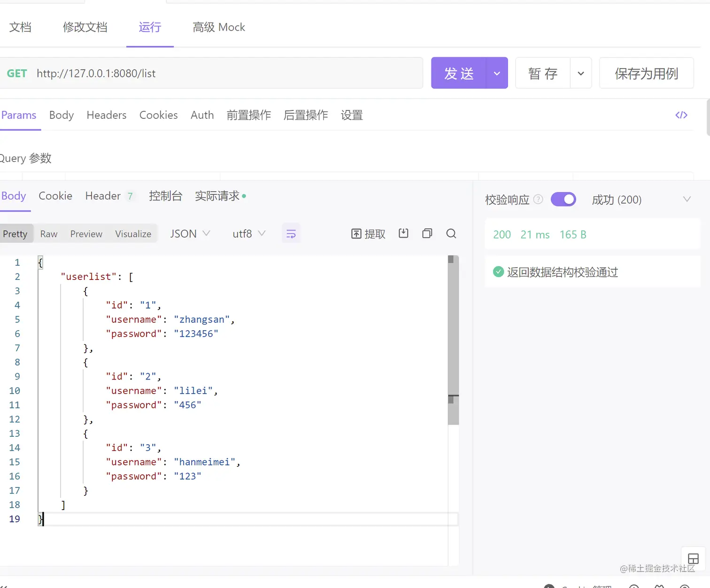The width and height of the screenshot is (710, 588).
Task: Click the "123" password value on line 16
Action: [188, 476]
